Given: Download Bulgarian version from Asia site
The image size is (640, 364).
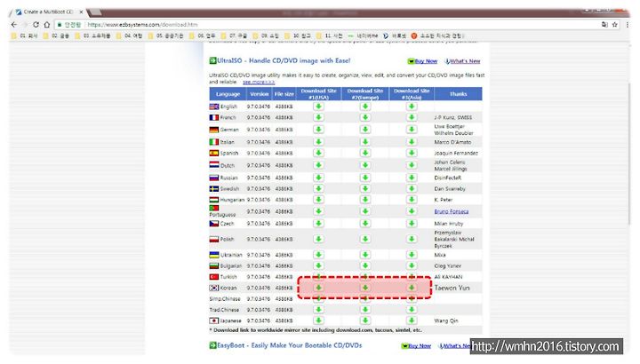Looking at the screenshot, I should click(x=412, y=265).
